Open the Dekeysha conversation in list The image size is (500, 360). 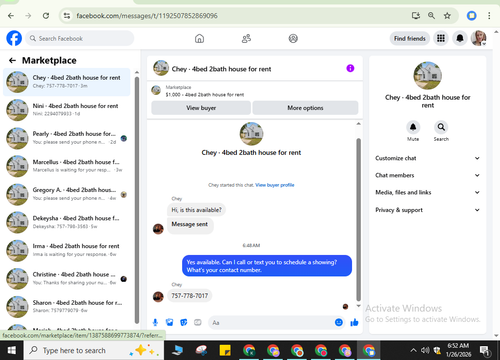click(x=67, y=222)
